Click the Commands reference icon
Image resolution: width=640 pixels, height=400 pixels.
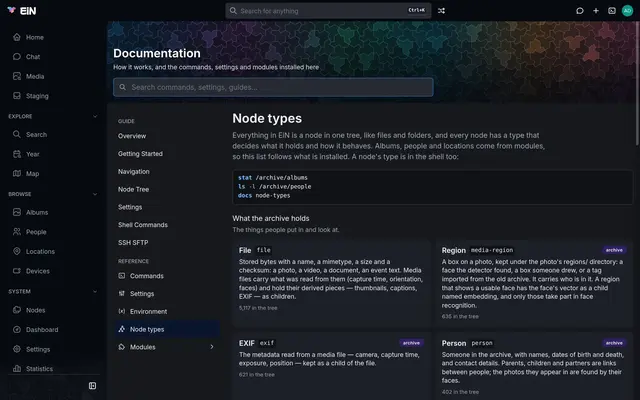point(122,276)
